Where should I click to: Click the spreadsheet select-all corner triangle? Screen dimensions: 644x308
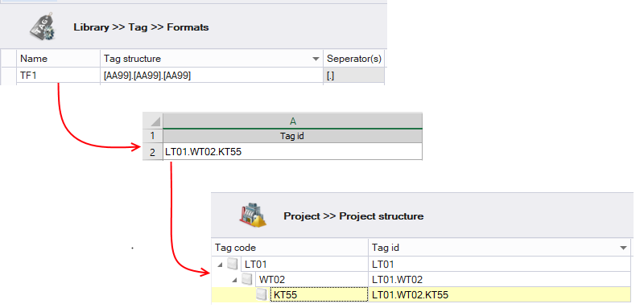tap(155, 121)
